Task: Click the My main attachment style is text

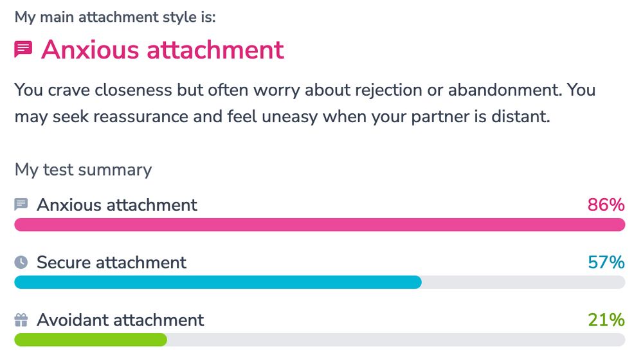Action: pos(115,17)
